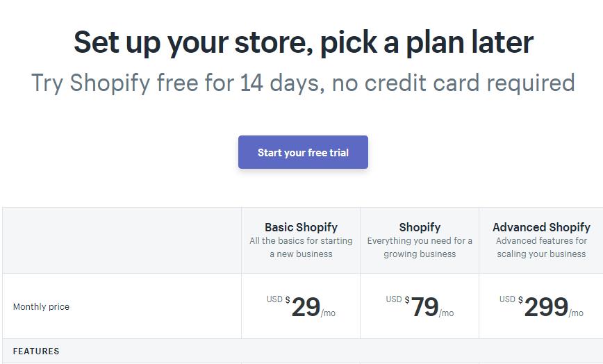Click the /mo suffix after 29
The height and width of the screenshot is (364, 603).
pos(328,313)
